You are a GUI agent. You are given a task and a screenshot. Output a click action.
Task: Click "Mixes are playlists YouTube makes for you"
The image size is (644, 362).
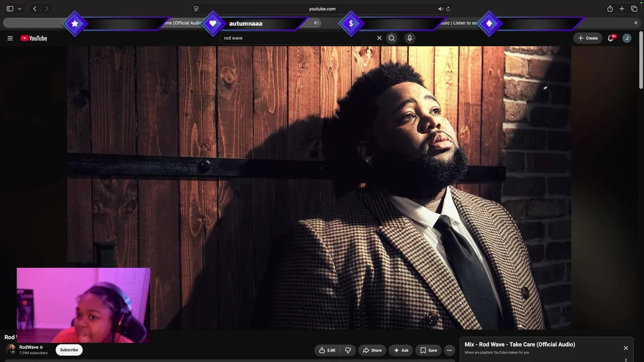(497, 352)
